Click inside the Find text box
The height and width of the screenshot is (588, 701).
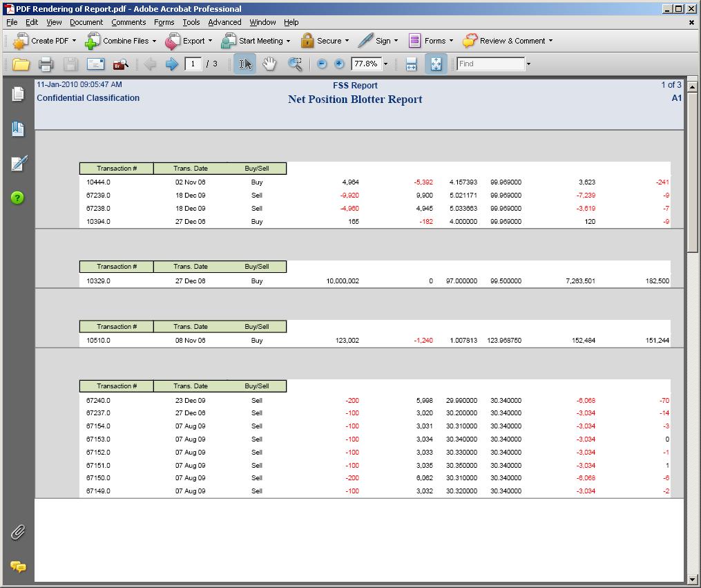coord(490,64)
